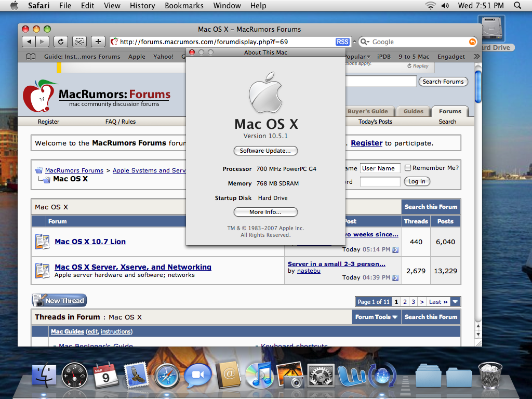Click the Software Update button
This screenshot has height=399, width=532.
click(265, 151)
